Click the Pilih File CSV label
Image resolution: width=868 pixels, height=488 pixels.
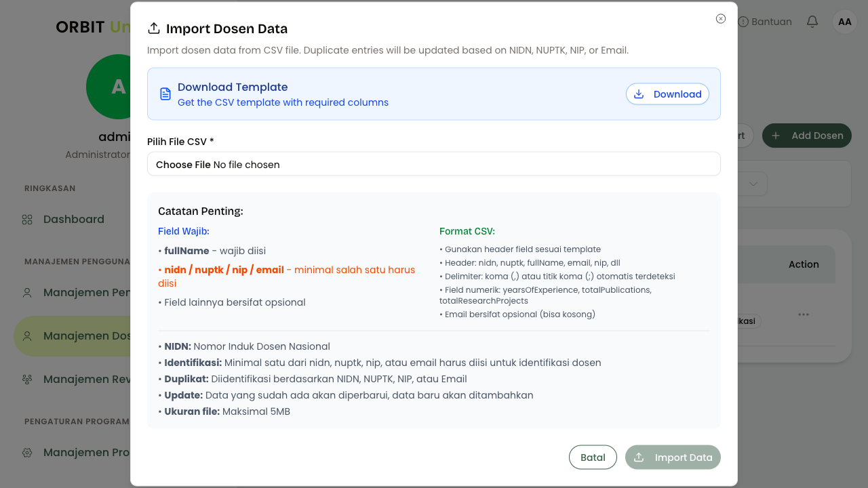point(180,142)
